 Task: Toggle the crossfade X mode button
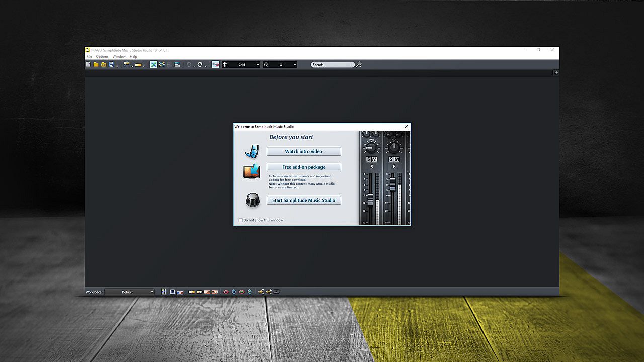(154, 65)
